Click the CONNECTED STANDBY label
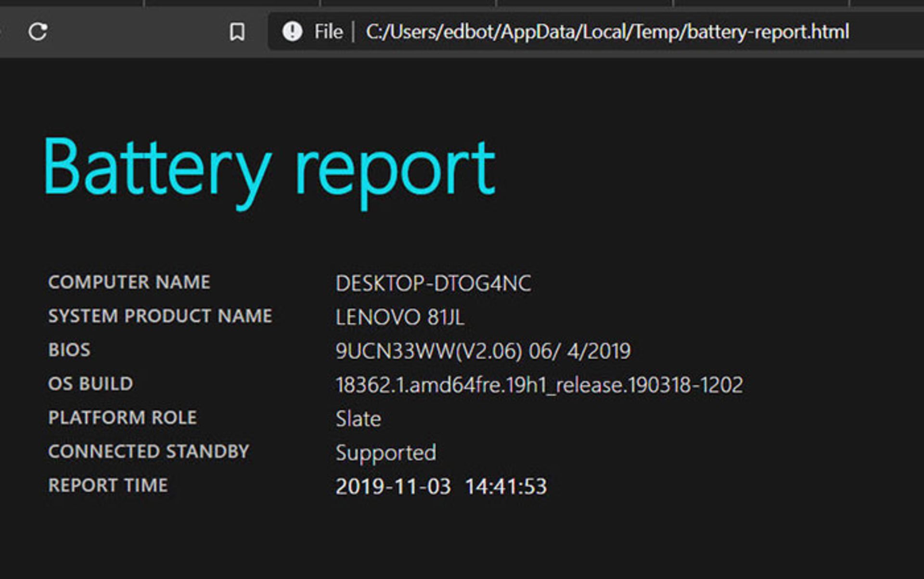 click(x=148, y=452)
